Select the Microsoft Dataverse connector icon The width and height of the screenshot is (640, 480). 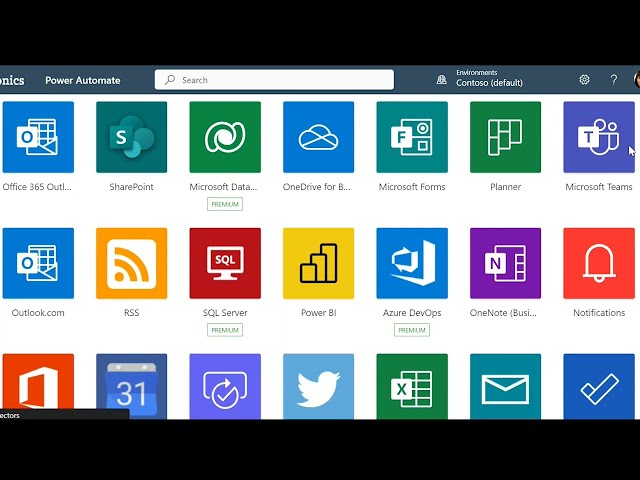coord(225,137)
